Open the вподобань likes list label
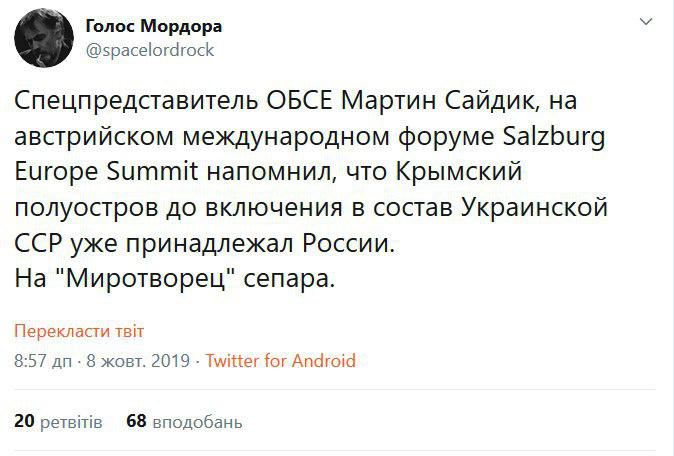 (197, 422)
